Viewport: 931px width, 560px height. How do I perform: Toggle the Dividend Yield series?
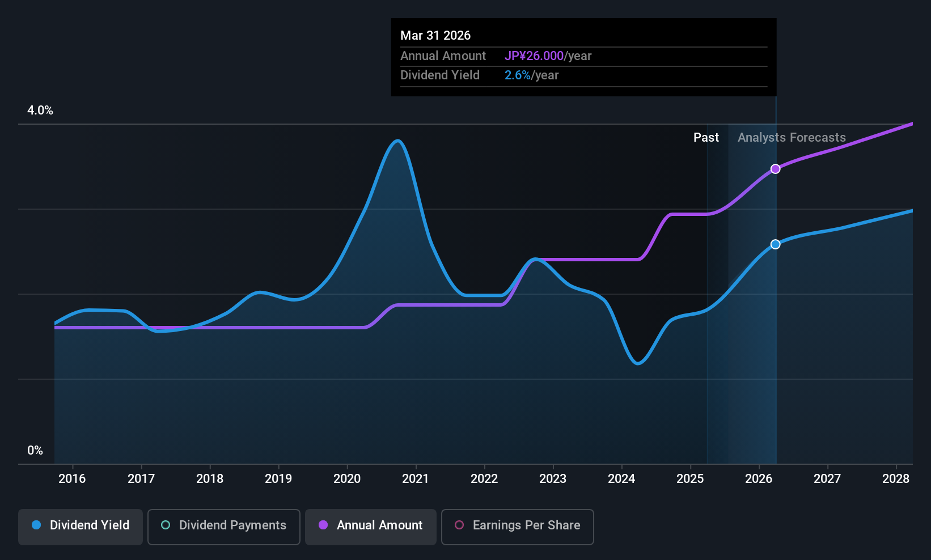(x=81, y=527)
